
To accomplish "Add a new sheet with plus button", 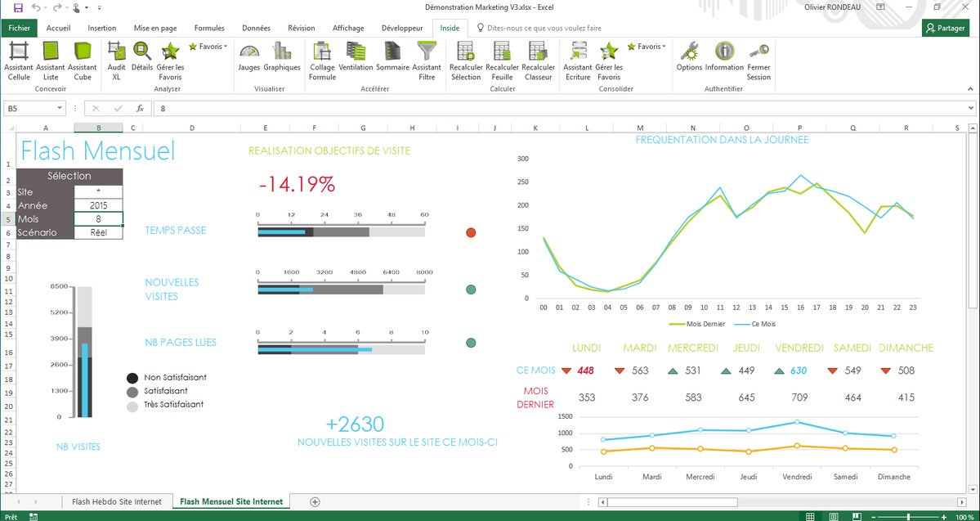I will [315, 501].
